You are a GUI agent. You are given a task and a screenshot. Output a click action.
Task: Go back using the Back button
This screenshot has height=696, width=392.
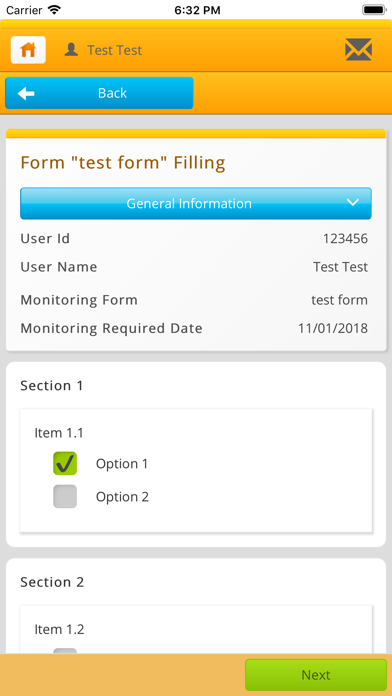tap(99, 93)
